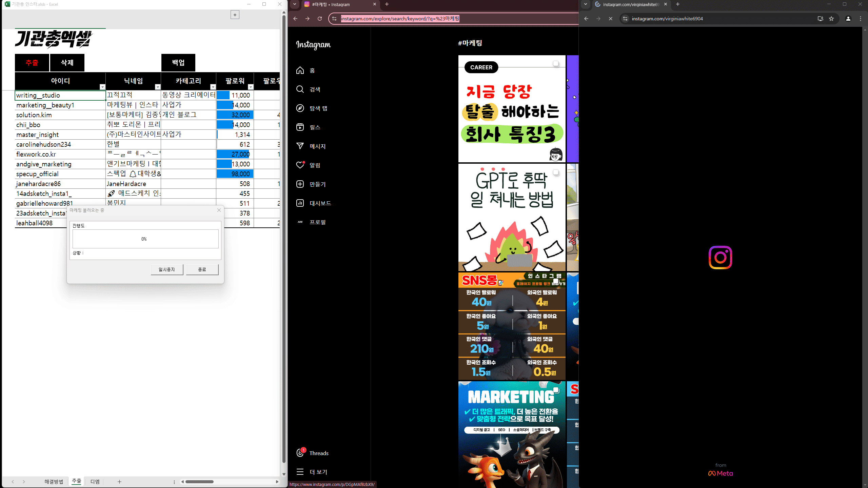The image size is (868, 488).
Task: Add a new sheet in Excel
Action: click(x=119, y=482)
